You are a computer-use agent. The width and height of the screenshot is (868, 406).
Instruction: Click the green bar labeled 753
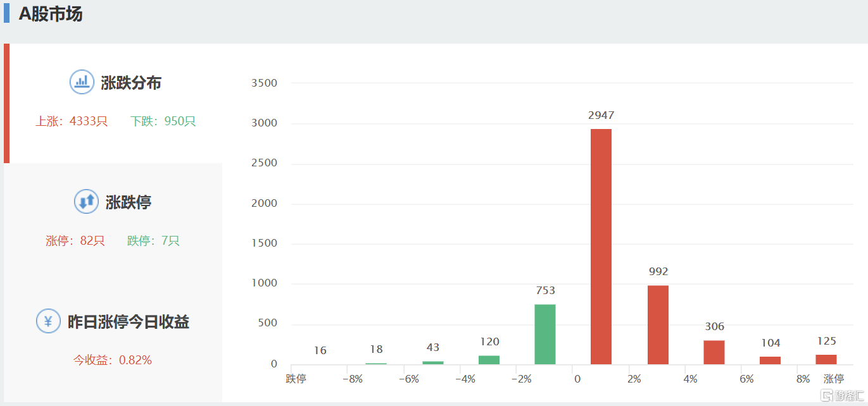tap(545, 335)
